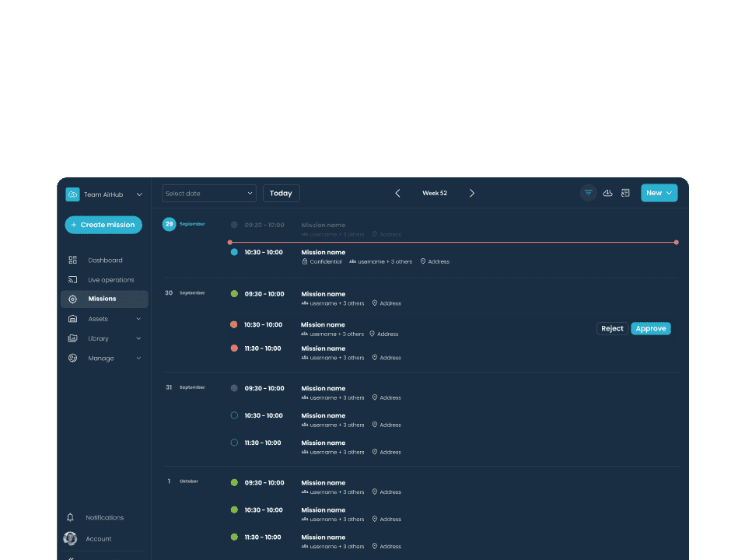Open the Select date dropdown
Image resolution: width=745 pixels, height=560 pixels.
pyautogui.click(x=209, y=194)
